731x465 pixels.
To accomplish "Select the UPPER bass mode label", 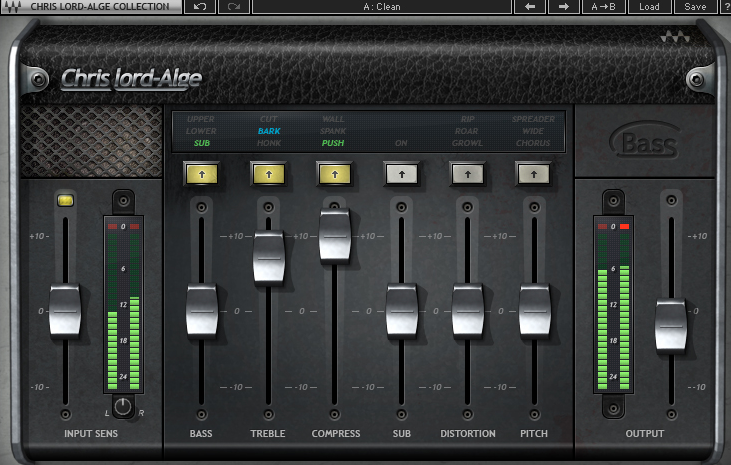I will pyautogui.click(x=201, y=119).
